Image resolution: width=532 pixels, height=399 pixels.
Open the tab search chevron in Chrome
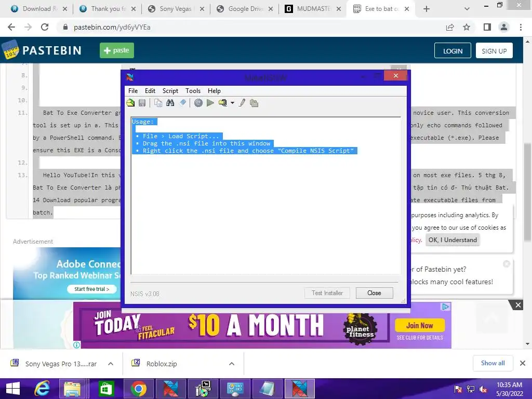click(x=467, y=9)
